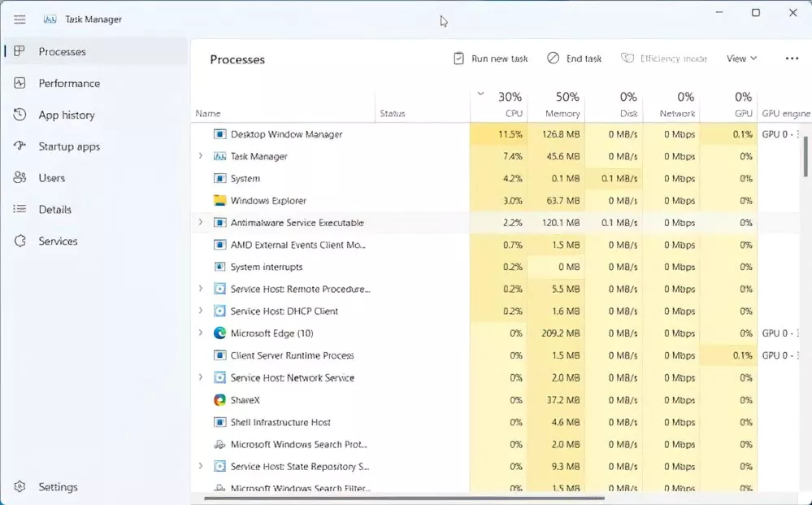Sort by the Name column header
Screen dimensions: 812x505
click(x=207, y=113)
